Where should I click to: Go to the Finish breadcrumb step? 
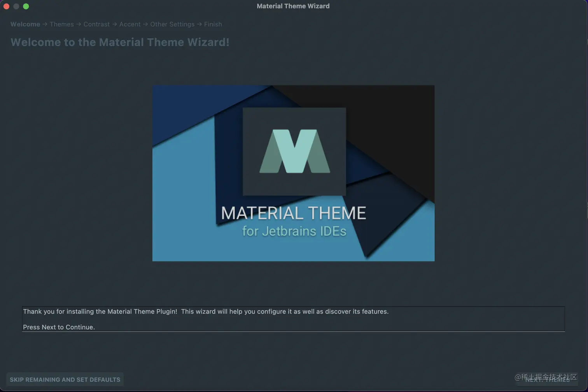[x=213, y=24]
